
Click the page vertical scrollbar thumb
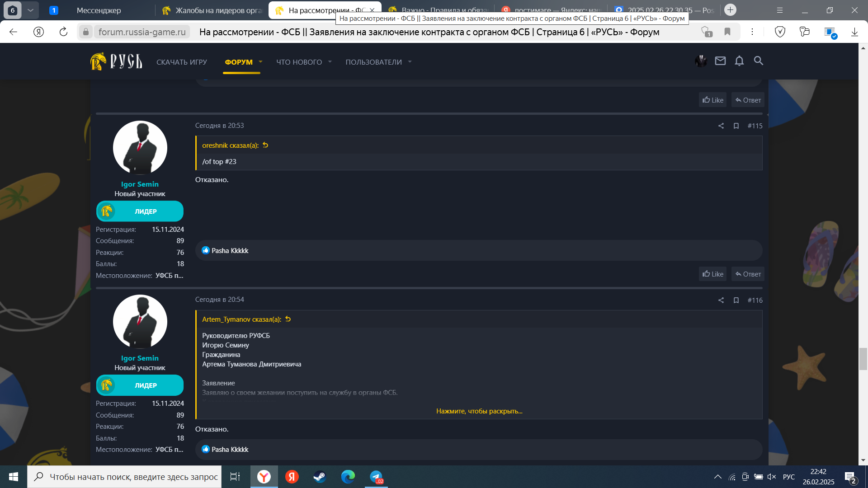pyautogui.click(x=863, y=359)
